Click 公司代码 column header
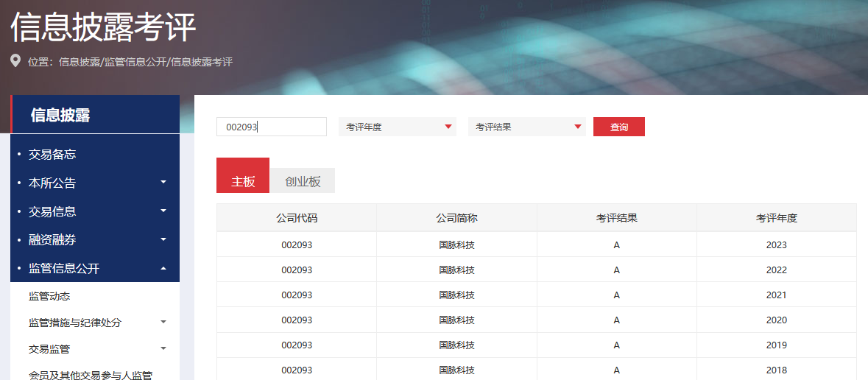868x380 pixels. pyautogui.click(x=297, y=218)
